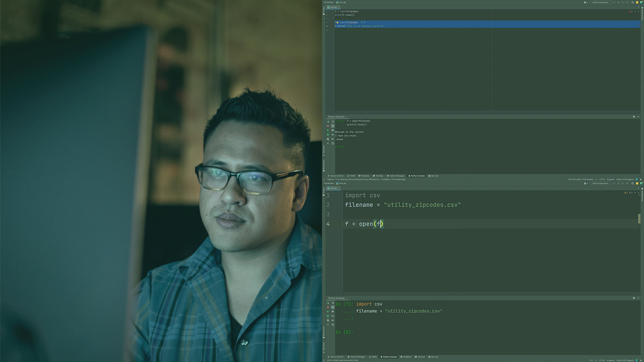Open the user account dropdown in lower window

pos(586,184)
